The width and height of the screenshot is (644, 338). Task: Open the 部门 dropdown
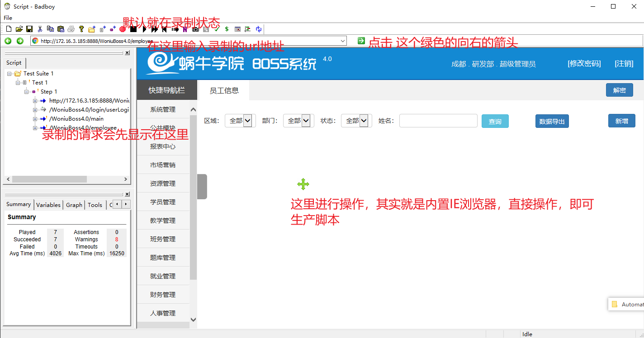(x=298, y=121)
